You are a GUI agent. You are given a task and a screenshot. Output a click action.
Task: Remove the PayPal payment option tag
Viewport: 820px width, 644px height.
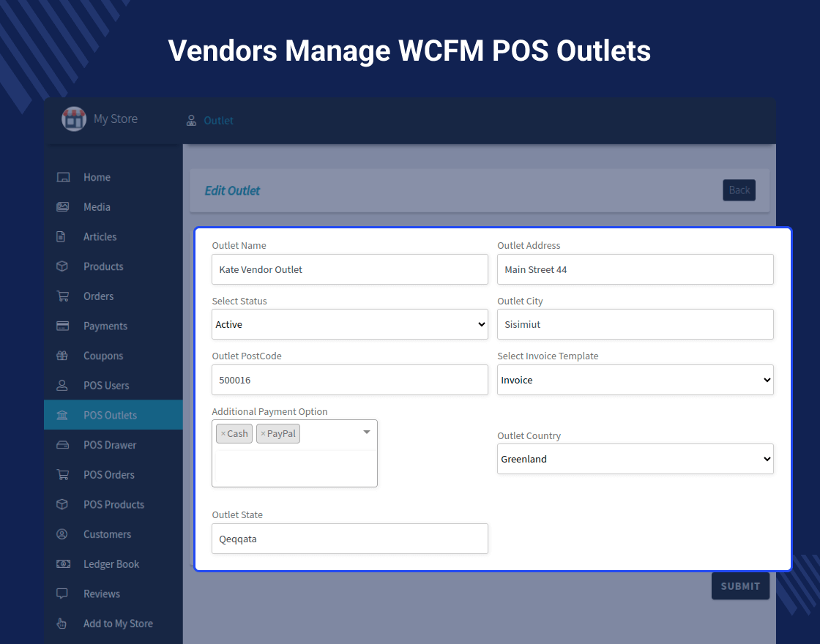pyautogui.click(x=263, y=433)
